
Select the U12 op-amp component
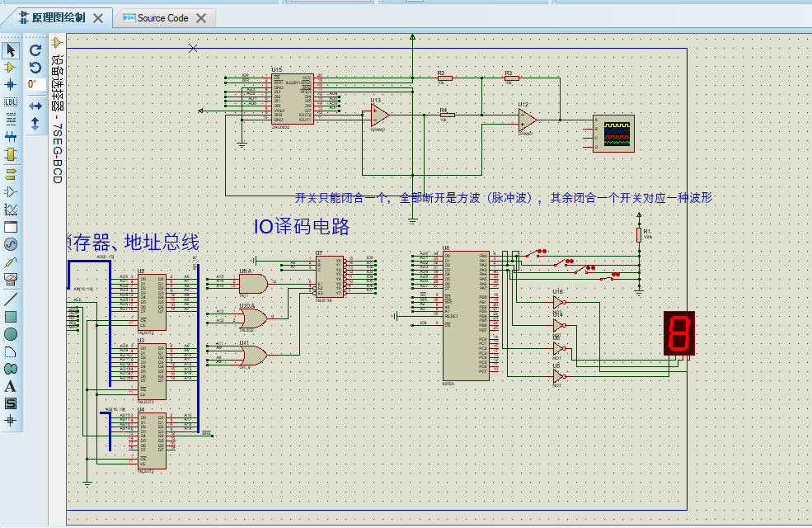pyautogui.click(x=528, y=120)
